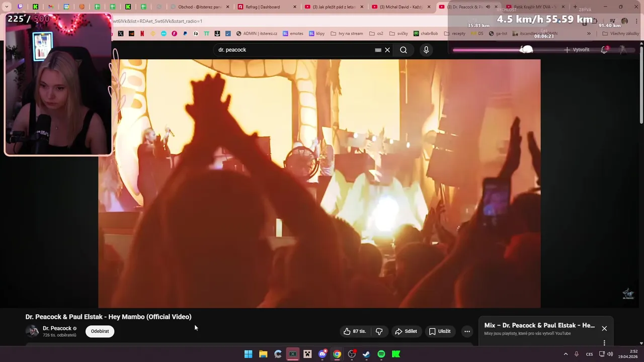
Task: Open more actions ellipsis under video
Action: coord(467,331)
